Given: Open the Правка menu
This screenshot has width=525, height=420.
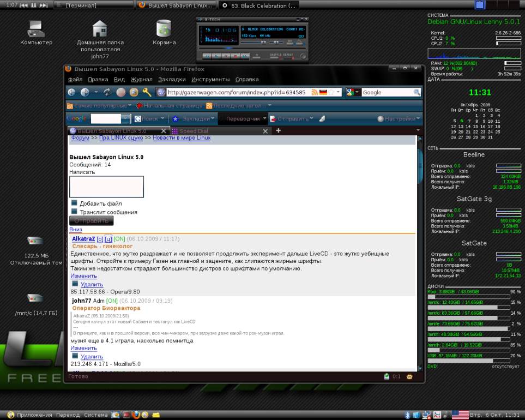Looking at the screenshot, I should pyautogui.click(x=98, y=80).
